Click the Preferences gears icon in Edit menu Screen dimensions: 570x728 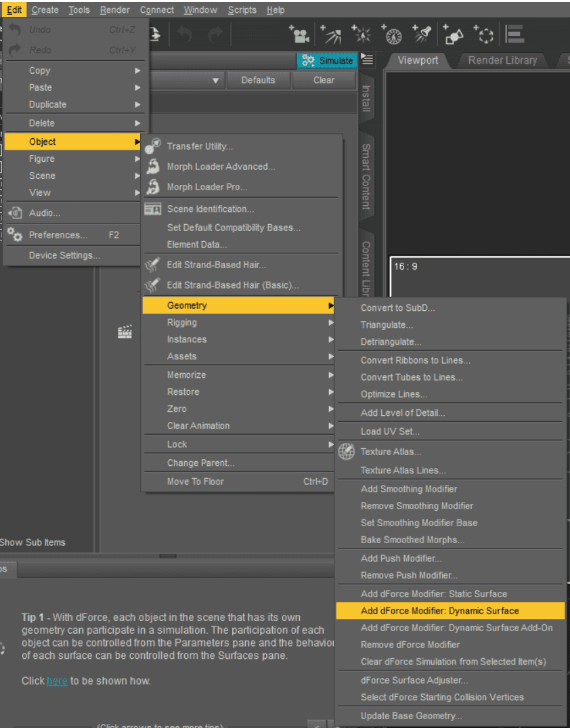[x=15, y=235]
